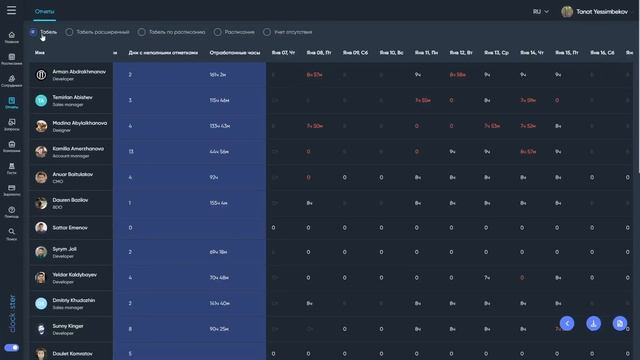Click Sunny Kinger's 90ч 25м total
The width and height of the screenshot is (640, 360).
(219, 329)
